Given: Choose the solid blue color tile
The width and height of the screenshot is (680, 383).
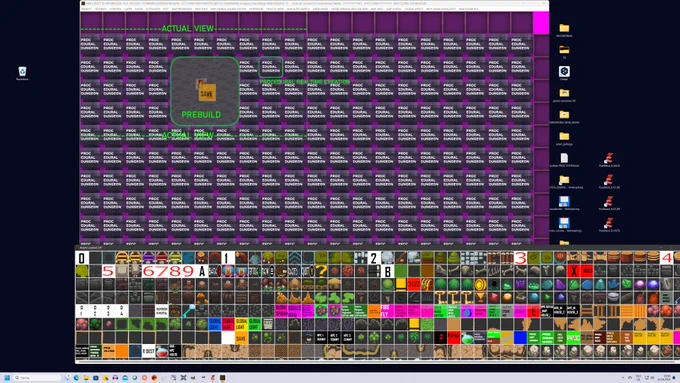Looking at the screenshot, I should tap(520, 338).
